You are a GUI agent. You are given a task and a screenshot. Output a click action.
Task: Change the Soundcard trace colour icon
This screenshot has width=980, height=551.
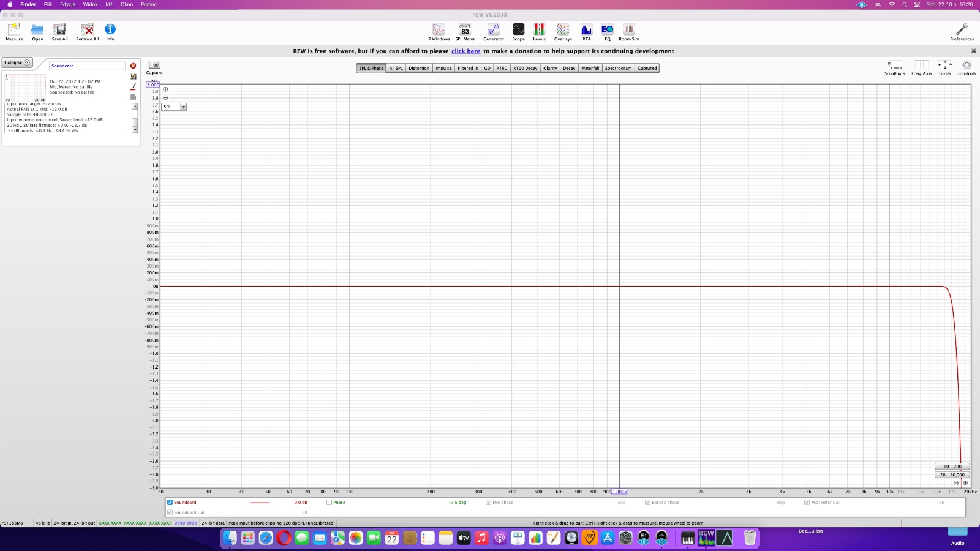pos(133,87)
